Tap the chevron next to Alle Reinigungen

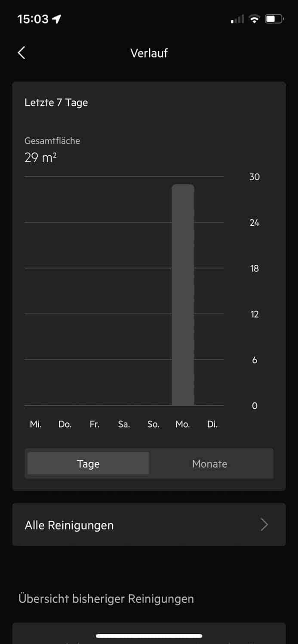coord(264,525)
